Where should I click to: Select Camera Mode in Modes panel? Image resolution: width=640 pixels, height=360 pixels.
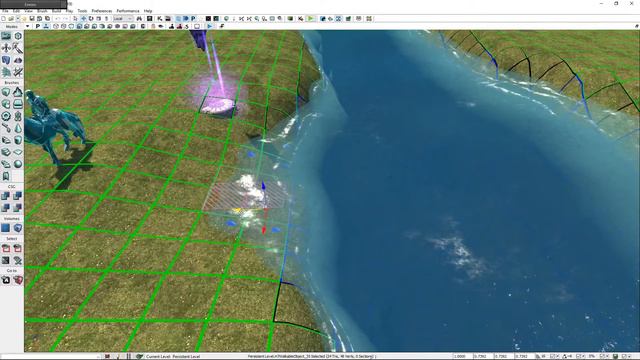coord(6,36)
